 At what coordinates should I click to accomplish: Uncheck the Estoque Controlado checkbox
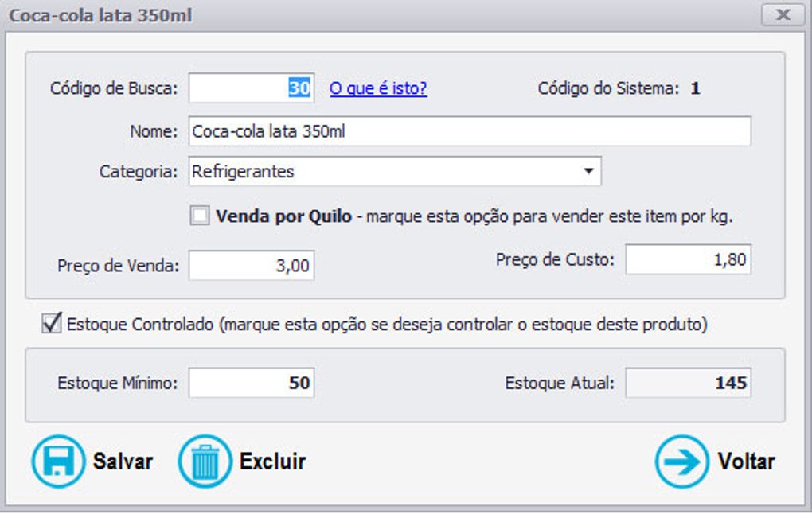[53, 324]
